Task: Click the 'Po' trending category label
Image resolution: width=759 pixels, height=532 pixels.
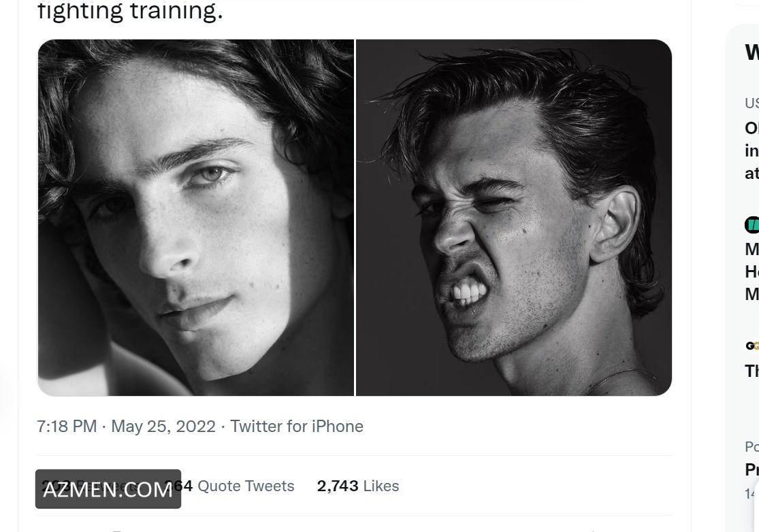Action: (752, 447)
